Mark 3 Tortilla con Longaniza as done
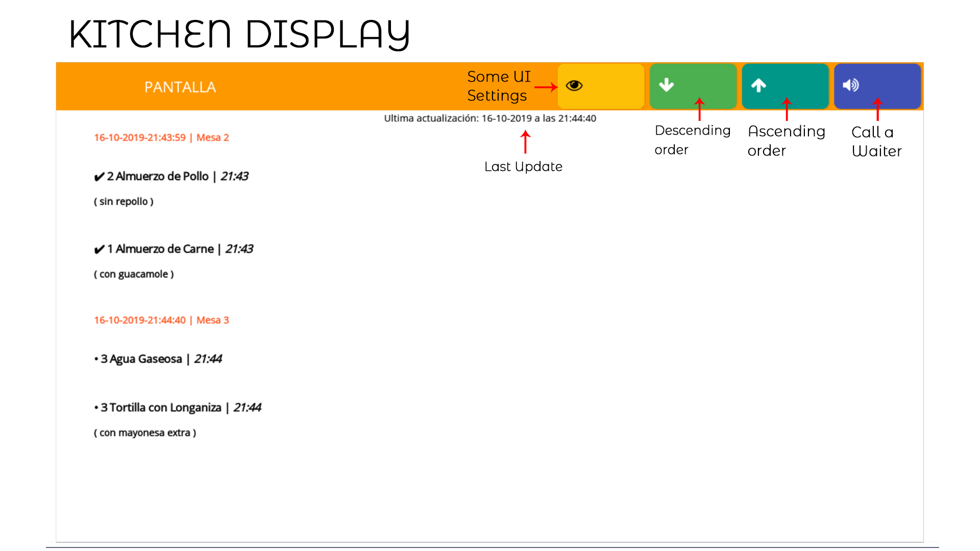This screenshot has height=551, width=980. click(96, 408)
